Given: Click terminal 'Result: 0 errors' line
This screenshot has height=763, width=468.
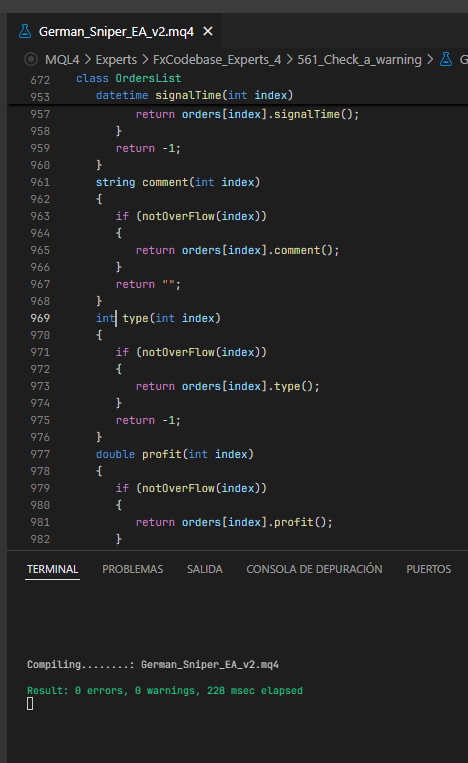Looking at the screenshot, I should [164, 691].
